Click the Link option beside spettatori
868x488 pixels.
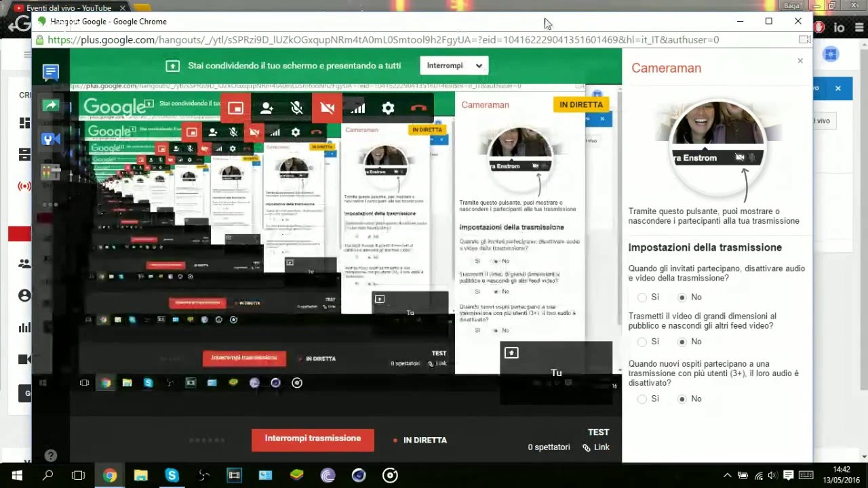pos(596,447)
